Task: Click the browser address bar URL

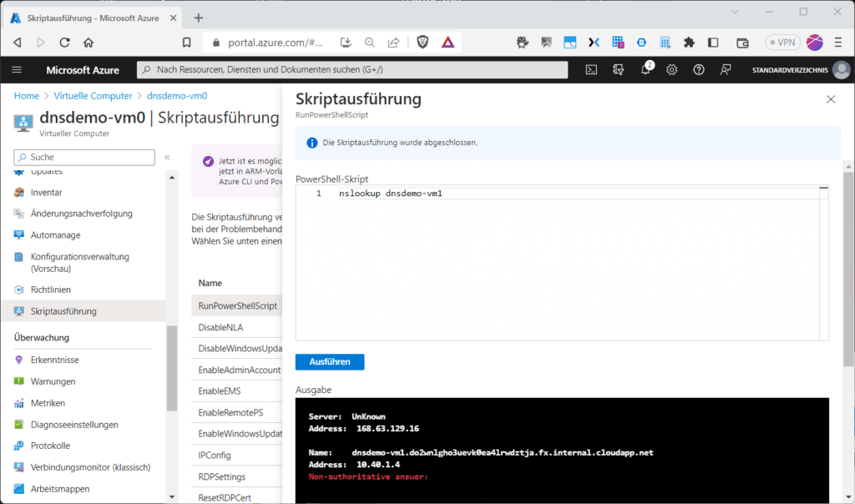Action: point(276,43)
